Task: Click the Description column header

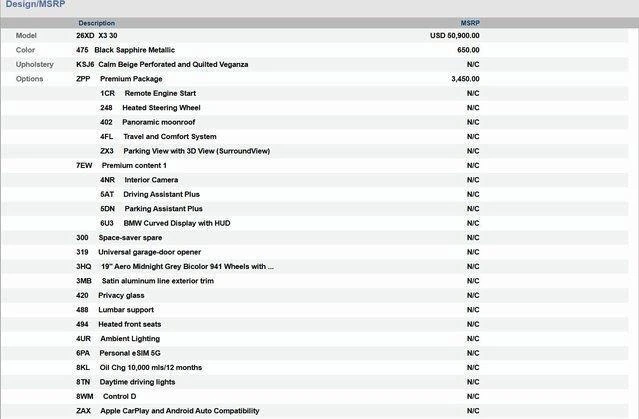Action: (x=96, y=22)
